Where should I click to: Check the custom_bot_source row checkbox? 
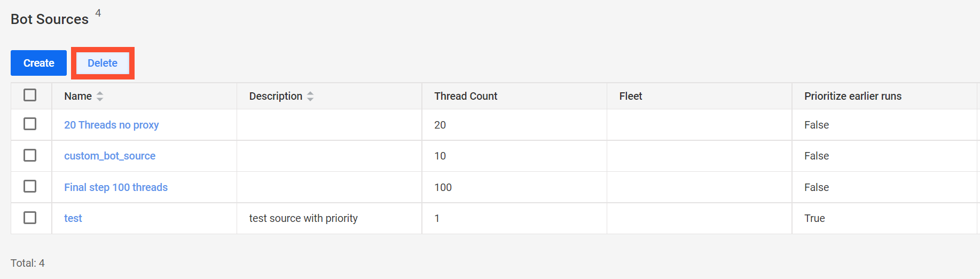[30, 155]
